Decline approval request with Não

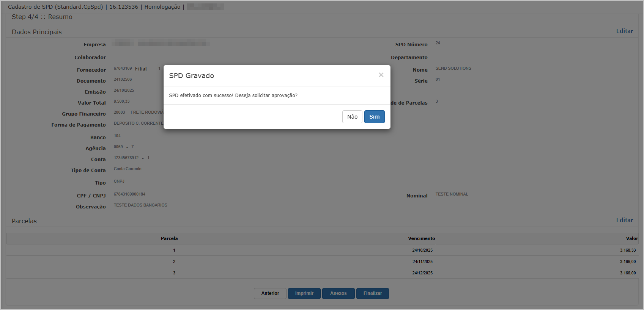352,117
